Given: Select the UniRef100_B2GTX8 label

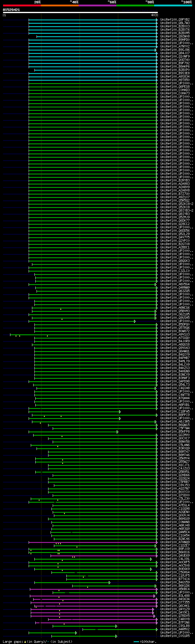Looking at the screenshot, I should click(175, 244).
